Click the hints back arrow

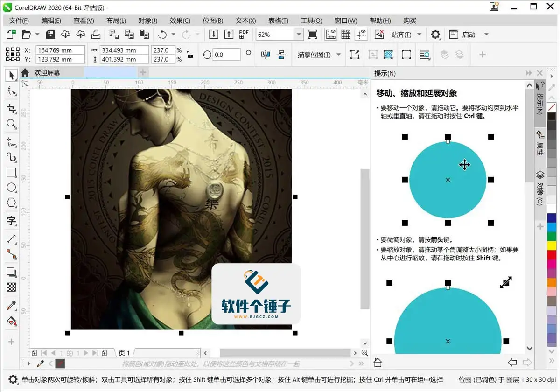tap(512, 362)
